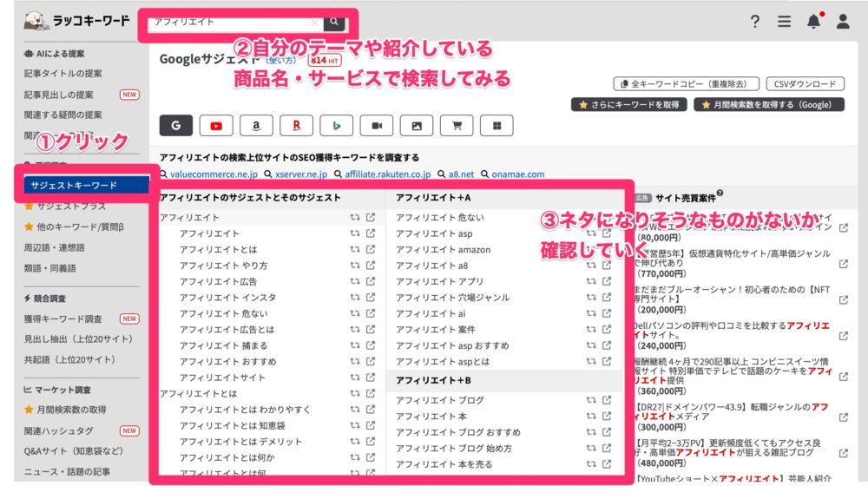Image resolution: width=868 pixels, height=499 pixels.
Task: Switch to Amazon suggest source
Action: (x=257, y=126)
